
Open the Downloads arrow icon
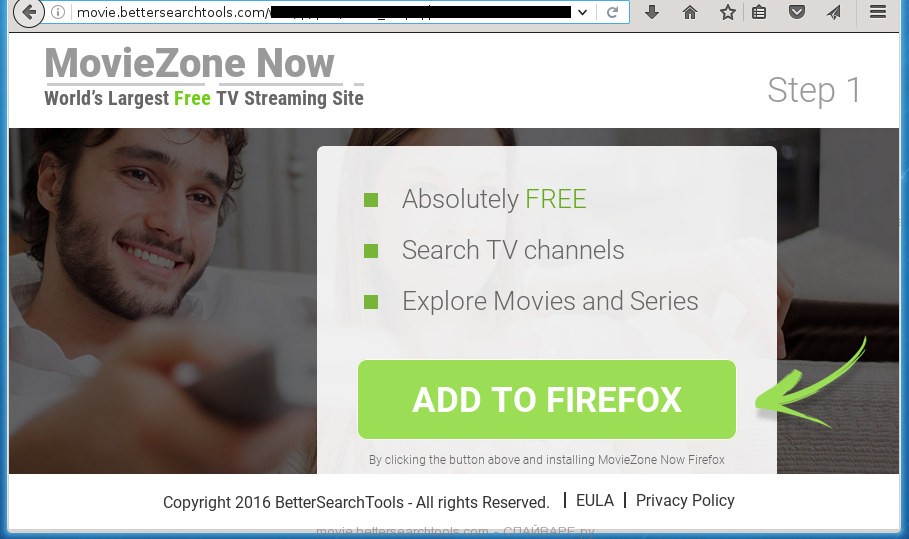652,12
